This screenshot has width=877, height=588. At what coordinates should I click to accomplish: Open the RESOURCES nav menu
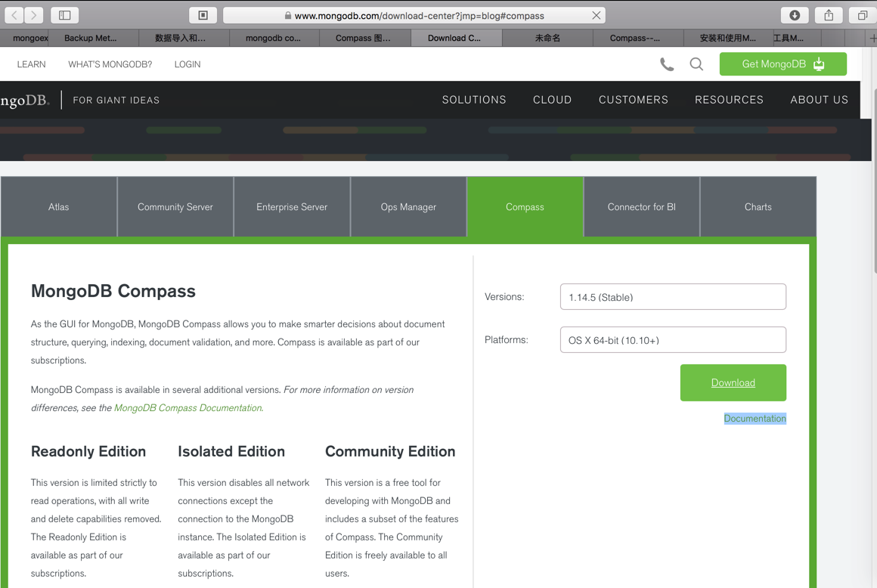[729, 100]
